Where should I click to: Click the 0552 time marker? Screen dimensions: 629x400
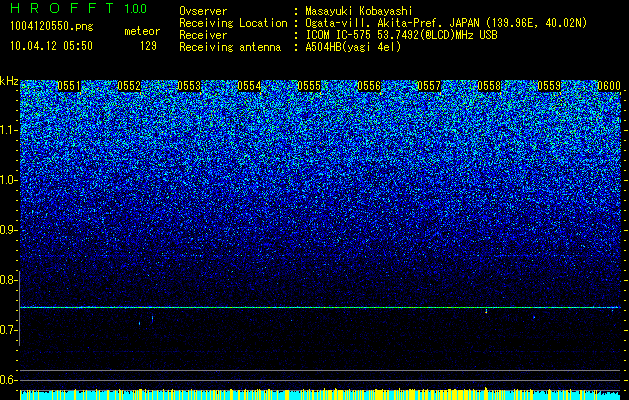tap(129, 86)
